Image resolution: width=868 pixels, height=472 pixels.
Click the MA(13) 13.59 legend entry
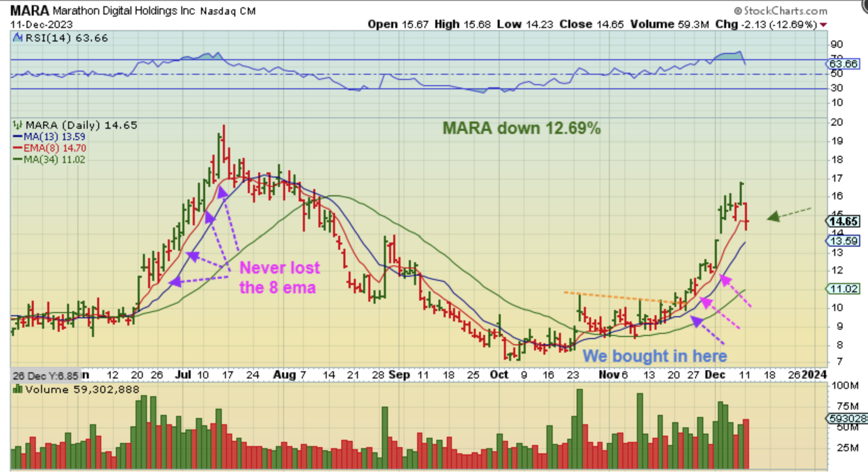[x=55, y=137]
